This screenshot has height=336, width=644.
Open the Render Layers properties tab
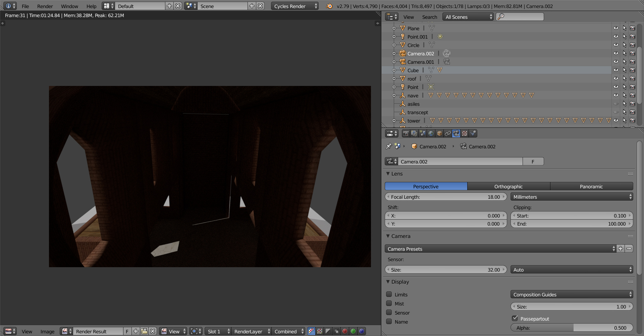pos(414,134)
